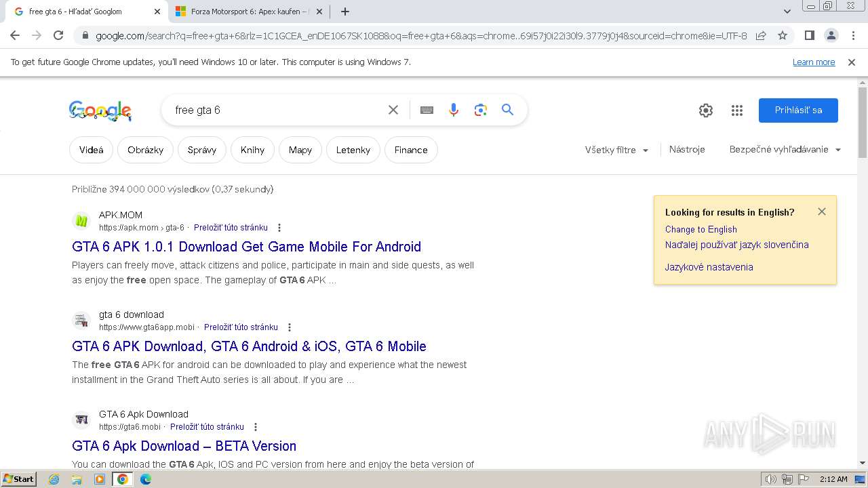Translate the apk.mom result page
This screenshot has height=488, width=868.
pos(231,228)
